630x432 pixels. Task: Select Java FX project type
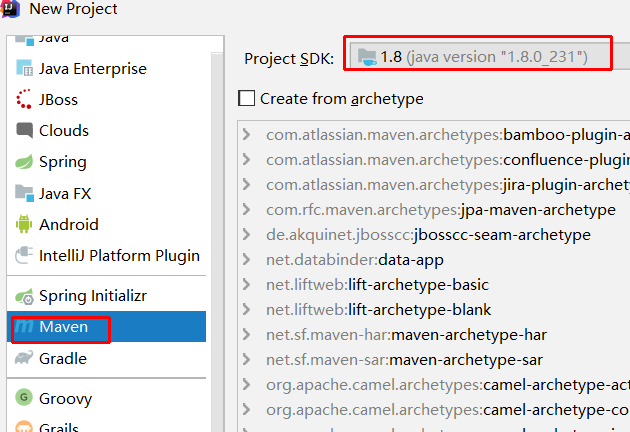(x=106, y=193)
